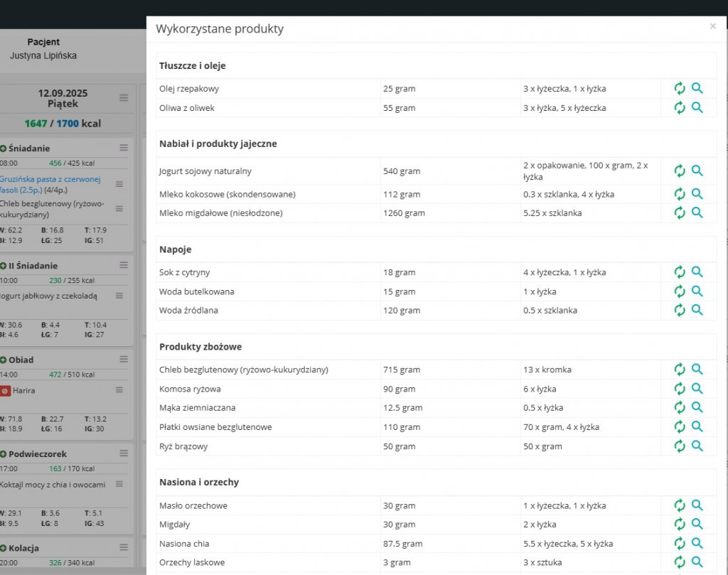Viewport: 728px width, 575px height.
Task: Click search icon for Oliwa z oliwek
Action: tap(697, 107)
